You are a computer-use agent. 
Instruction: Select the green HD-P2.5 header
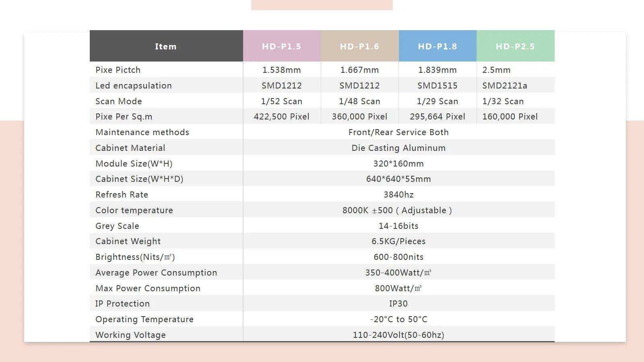(x=515, y=46)
